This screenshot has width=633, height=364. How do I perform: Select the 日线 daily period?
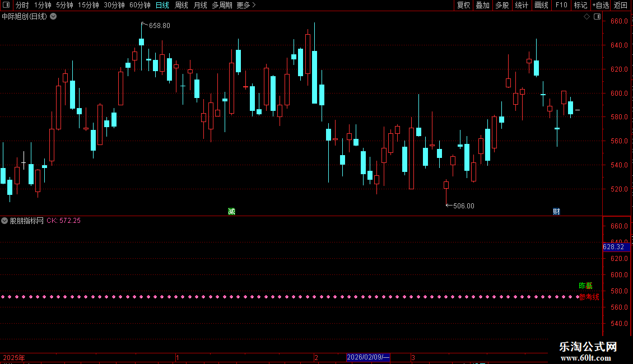point(162,5)
